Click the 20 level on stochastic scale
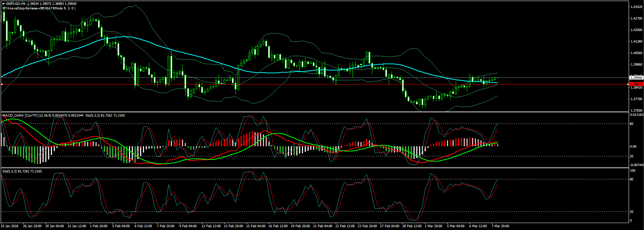644x230 pixels. tap(631, 212)
